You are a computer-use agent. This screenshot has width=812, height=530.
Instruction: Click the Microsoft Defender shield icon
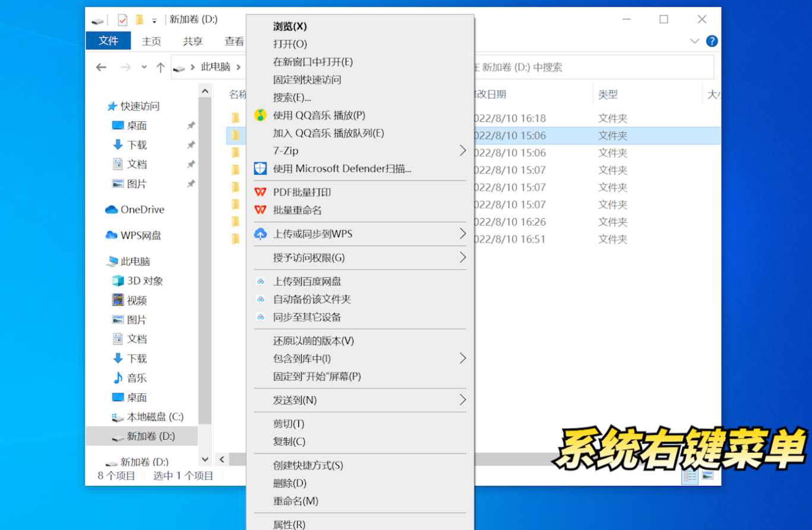click(x=260, y=169)
